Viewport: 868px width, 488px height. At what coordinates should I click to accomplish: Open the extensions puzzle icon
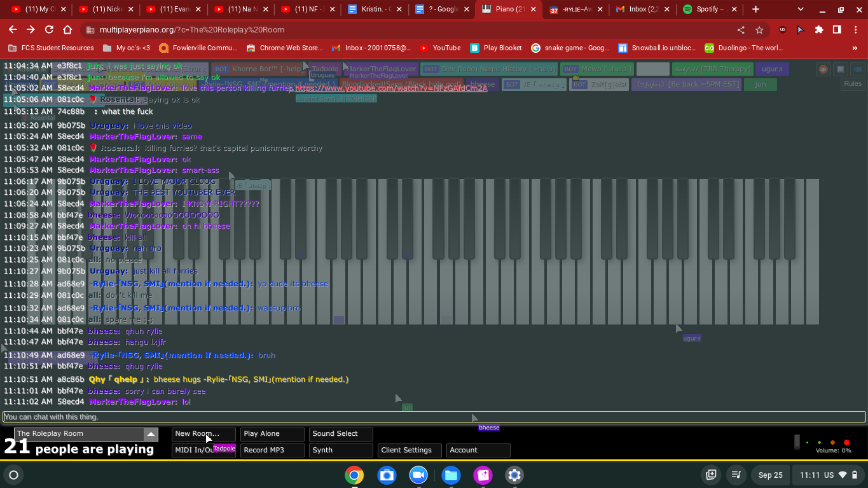click(x=818, y=30)
